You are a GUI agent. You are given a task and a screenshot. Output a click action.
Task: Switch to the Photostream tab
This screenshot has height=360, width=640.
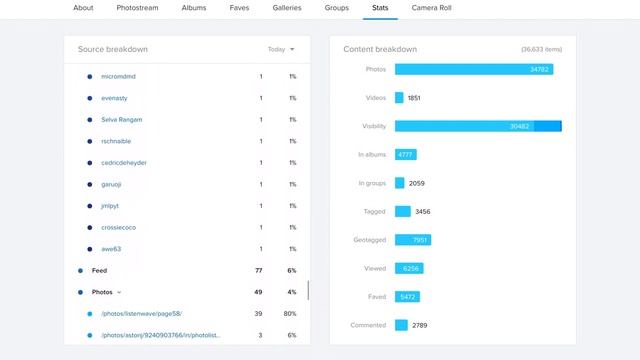137,8
